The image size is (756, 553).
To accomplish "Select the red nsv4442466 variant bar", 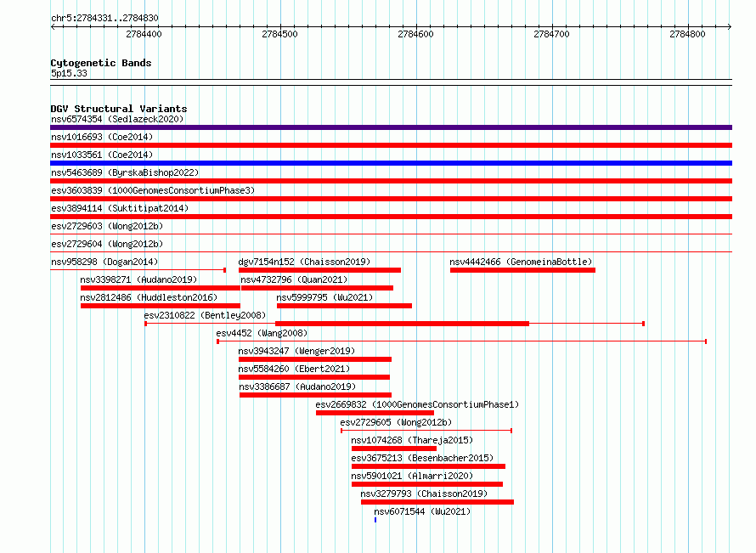I will pyautogui.click(x=522, y=270).
